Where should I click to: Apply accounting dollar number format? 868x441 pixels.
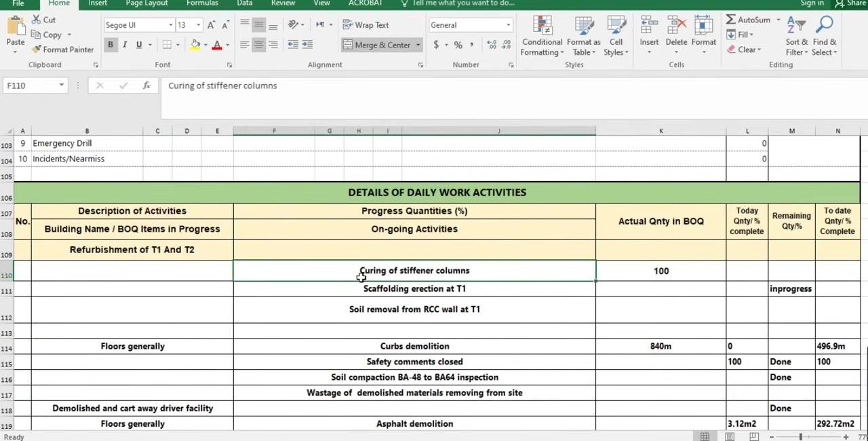point(436,45)
